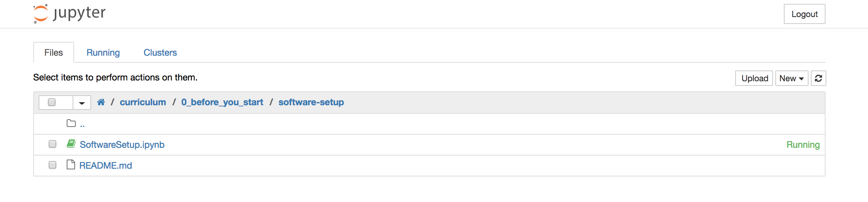Check the README.md checkbox
Image resolution: width=868 pixels, height=202 pixels.
coord(53,165)
